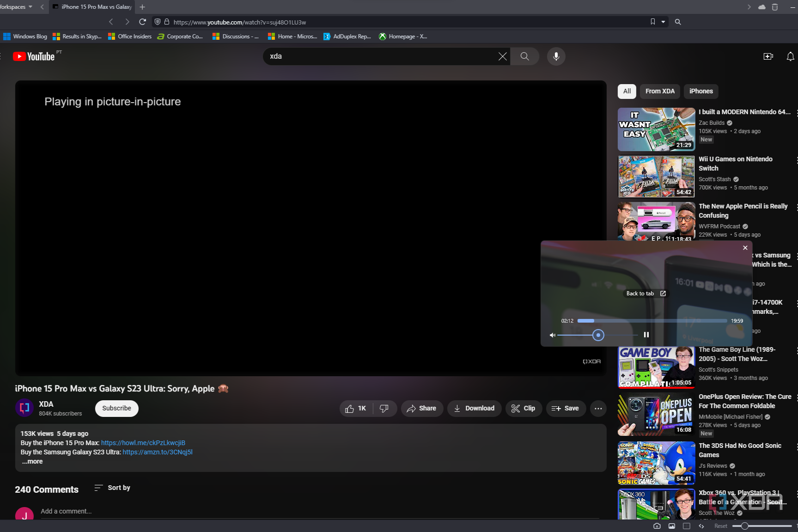The width and height of the screenshot is (798, 532).
Task: Subscribe to the XDA channel
Action: pos(116,408)
